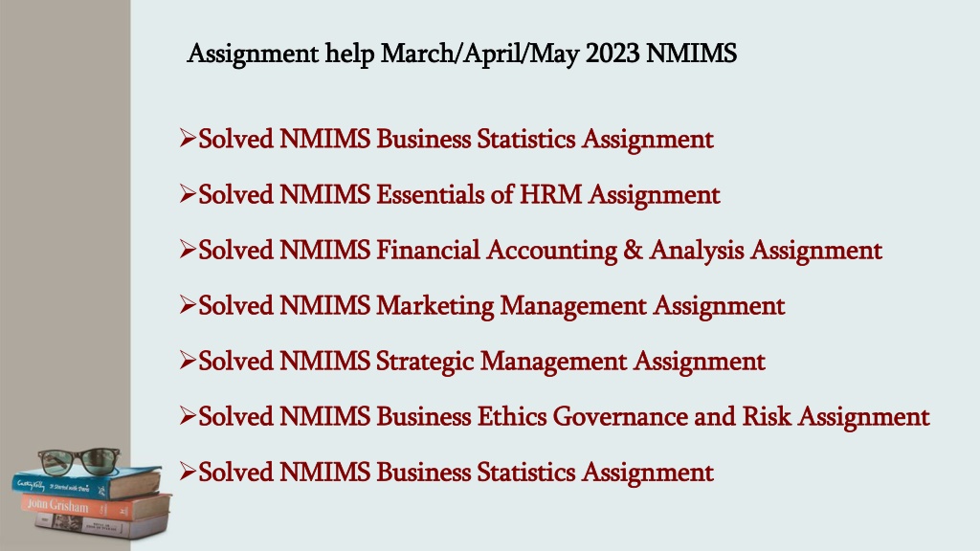
Task: Click the gray bottom book in stack
Action: click(x=101, y=526)
